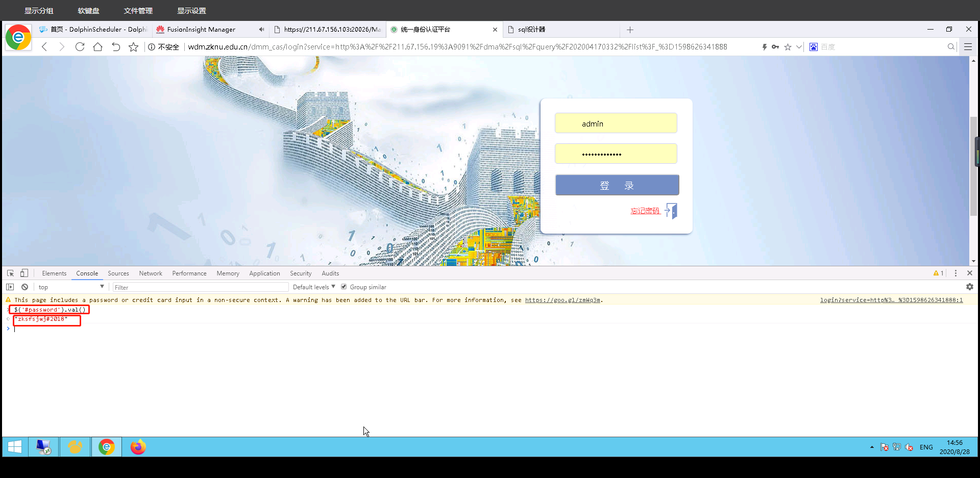Switch to the sql设计器 browser tab
The height and width of the screenshot is (478, 980).
coord(560,30)
